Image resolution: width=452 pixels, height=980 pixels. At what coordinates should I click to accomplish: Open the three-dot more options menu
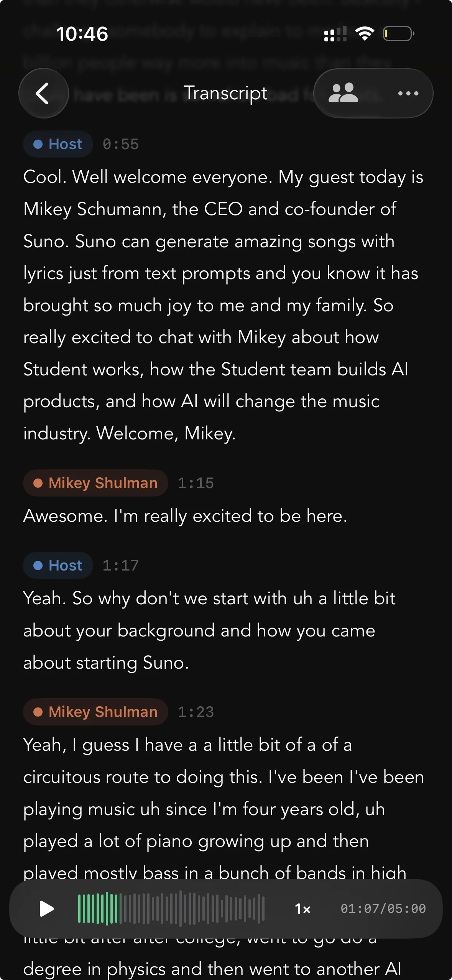point(408,93)
